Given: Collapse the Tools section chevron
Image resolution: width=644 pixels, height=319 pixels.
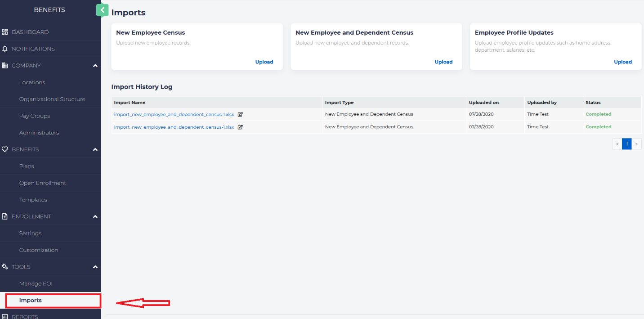Looking at the screenshot, I should [x=95, y=267].
